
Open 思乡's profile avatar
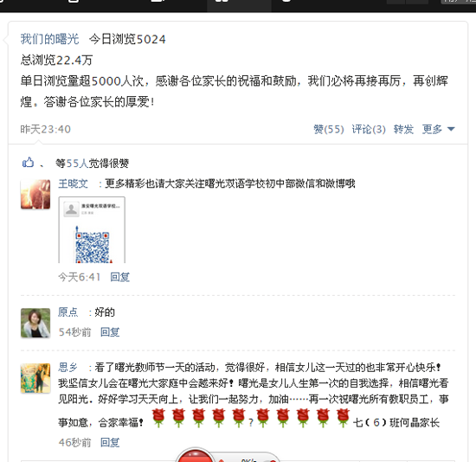(x=35, y=378)
